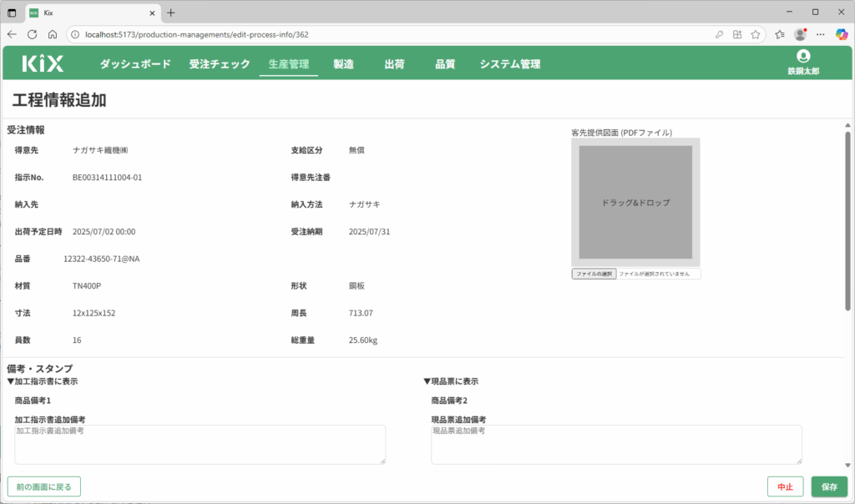Open the 品質 menu

pyautogui.click(x=445, y=63)
